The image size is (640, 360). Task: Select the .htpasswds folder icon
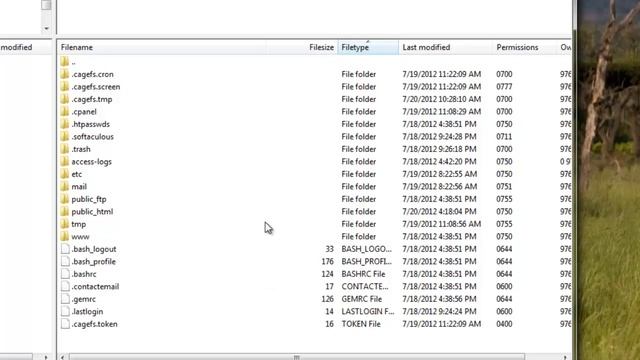tap(64, 124)
